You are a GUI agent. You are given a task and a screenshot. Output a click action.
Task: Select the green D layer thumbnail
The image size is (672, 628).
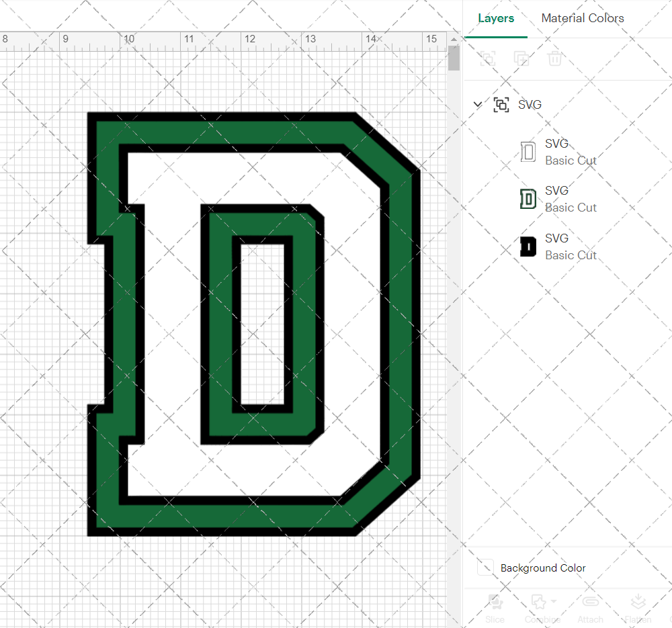coord(528,199)
